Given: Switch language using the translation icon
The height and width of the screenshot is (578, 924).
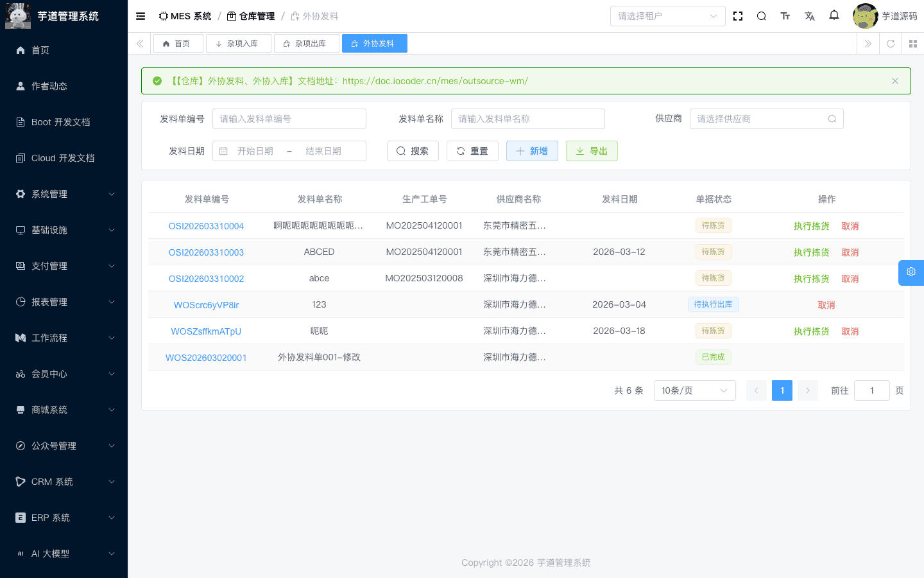Looking at the screenshot, I should 810,15.
